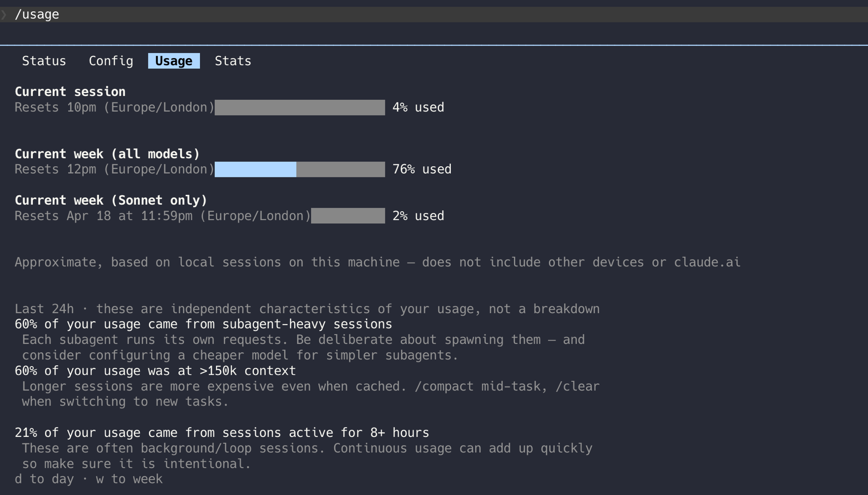Click the 8+ hours sessions stat

click(x=221, y=432)
